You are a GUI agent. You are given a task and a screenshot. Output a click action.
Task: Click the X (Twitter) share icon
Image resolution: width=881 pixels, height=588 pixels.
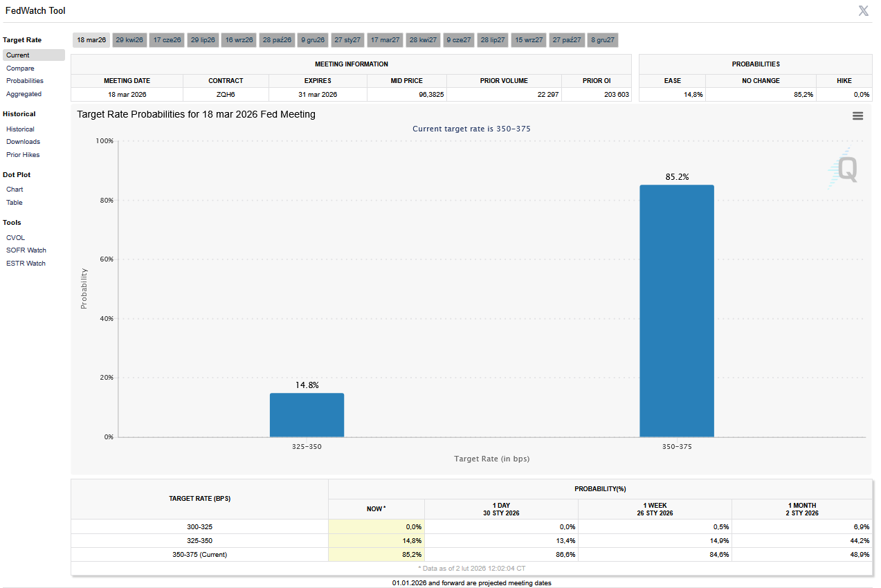(863, 10)
